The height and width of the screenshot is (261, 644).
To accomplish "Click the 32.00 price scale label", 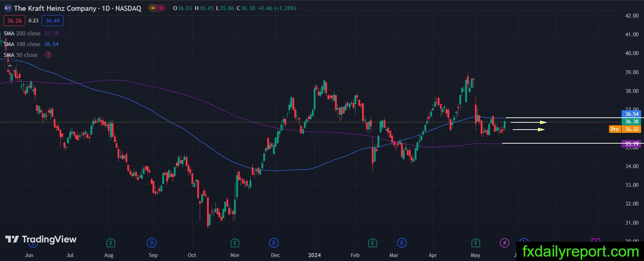I will pyautogui.click(x=632, y=204).
